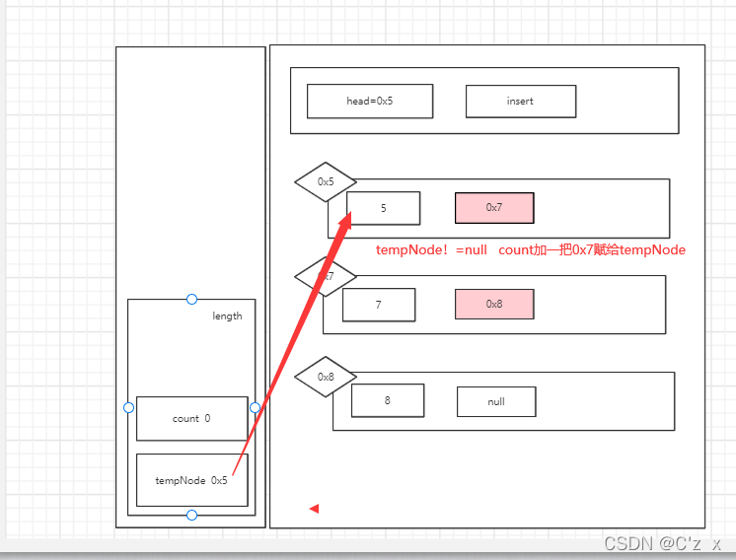This screenshot has width=736, height=560.
Task: Click the left connection handle of length frame
Action: coord(128,407)
